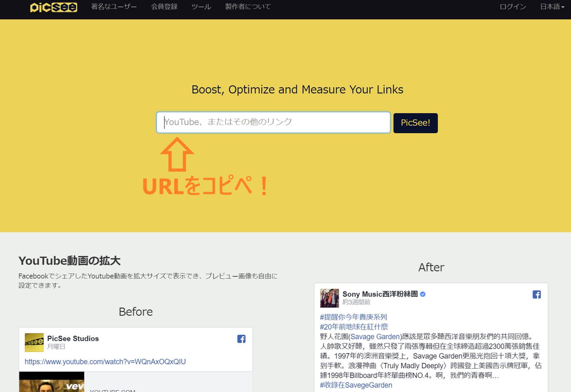Open the 著名なユーザー menu item

114,7
